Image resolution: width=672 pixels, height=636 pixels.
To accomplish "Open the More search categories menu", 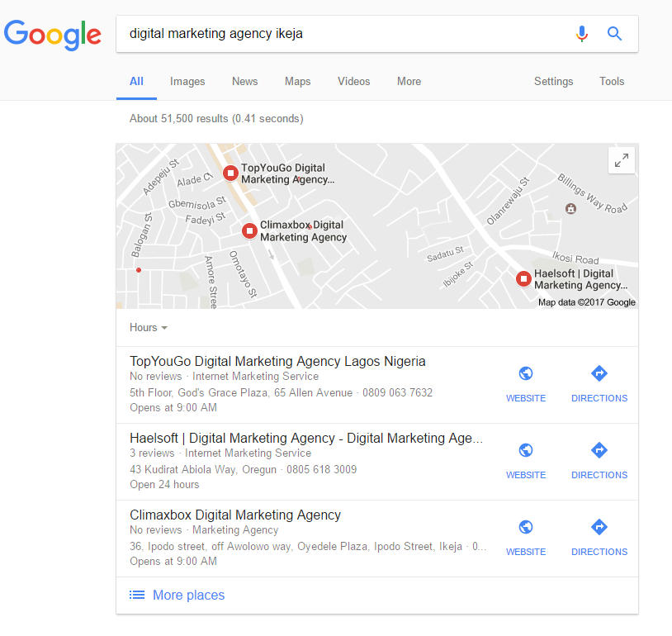I will tap(409, 82).
